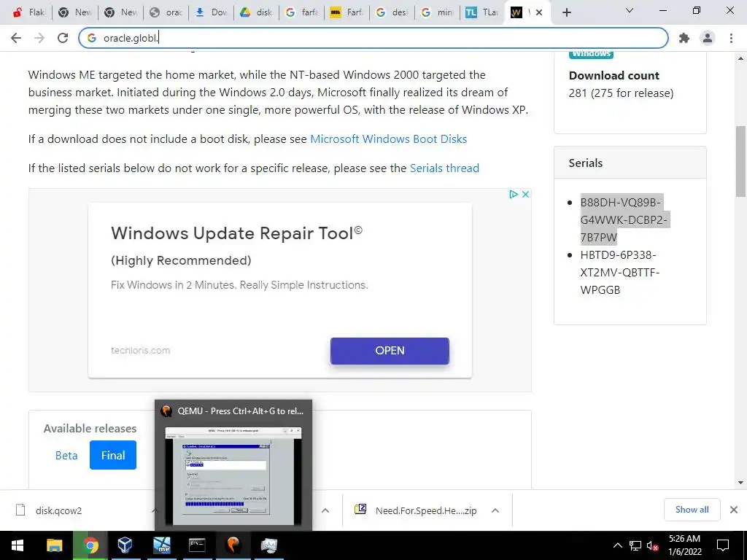Open the Chrome profile avatar
The image size is (747, 560).
708,38
